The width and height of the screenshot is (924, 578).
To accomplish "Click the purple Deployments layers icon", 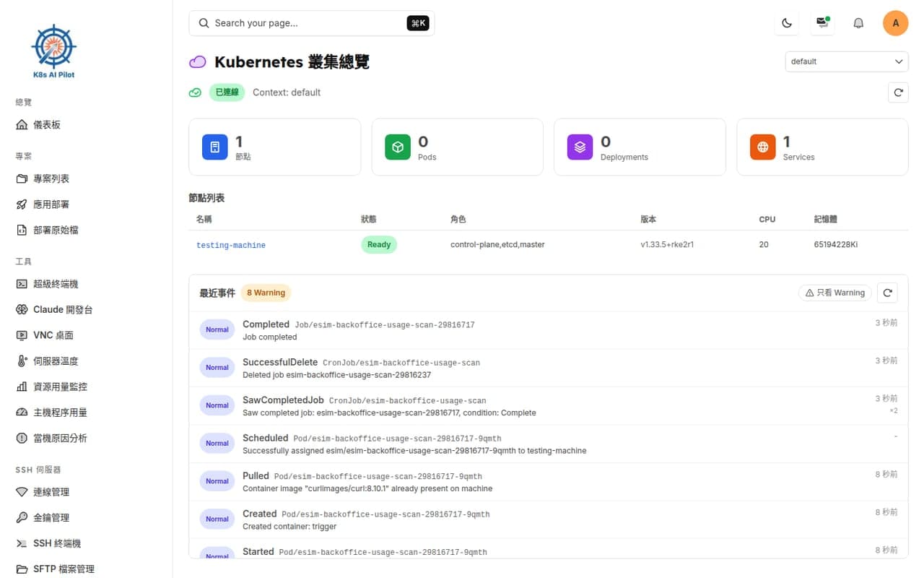I will (x=580, y=147).
